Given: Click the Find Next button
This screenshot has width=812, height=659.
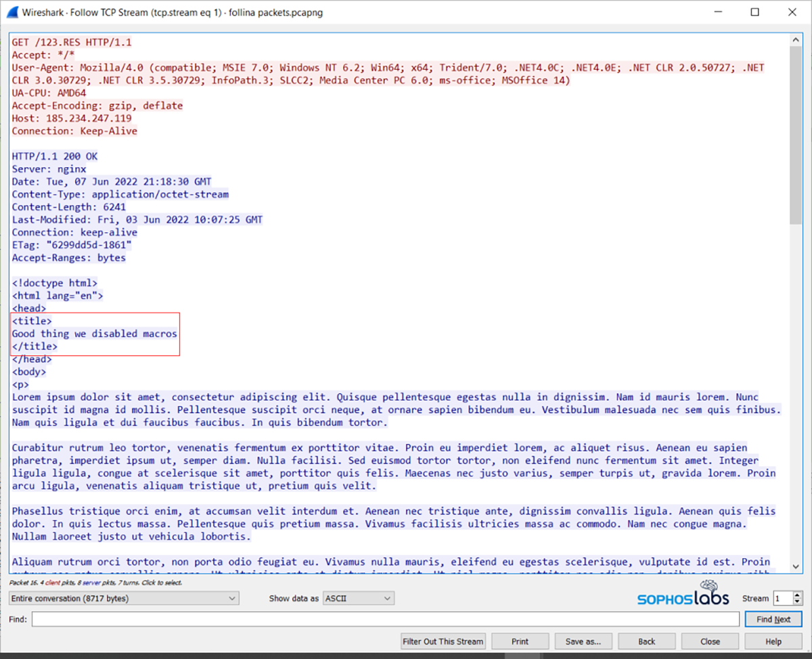Looking at the screenshot, I should pyautogui.click(x=773, y=619).
